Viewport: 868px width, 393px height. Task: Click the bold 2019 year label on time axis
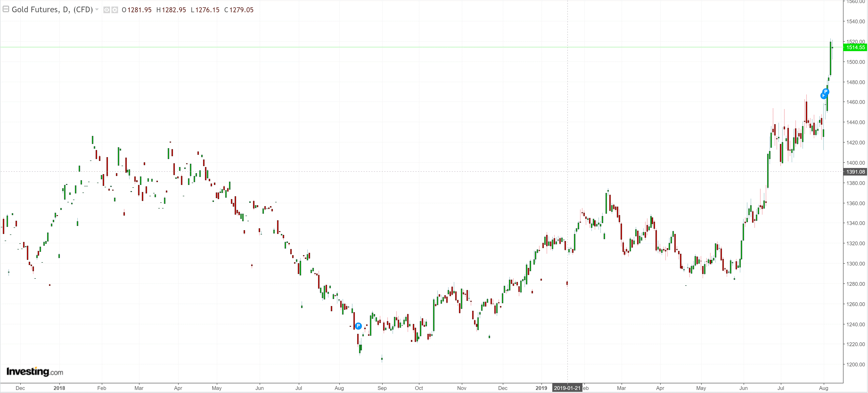point(541,388)
